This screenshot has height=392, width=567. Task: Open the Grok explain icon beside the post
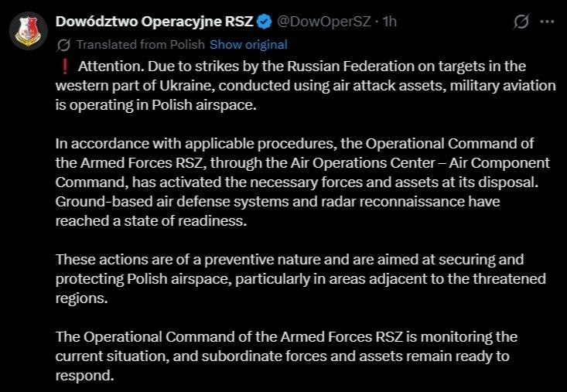click(521, 22)
